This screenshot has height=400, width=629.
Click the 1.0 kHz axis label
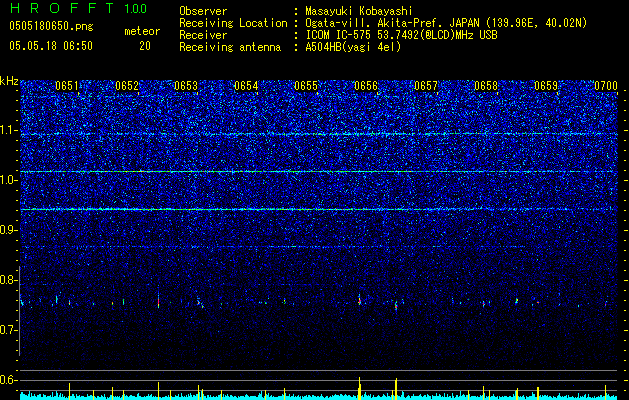[9, 180]
